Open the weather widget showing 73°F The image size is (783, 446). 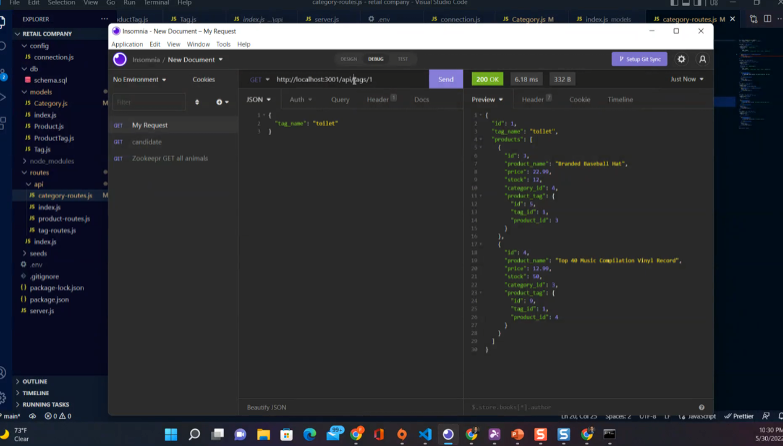click(15, 434)
